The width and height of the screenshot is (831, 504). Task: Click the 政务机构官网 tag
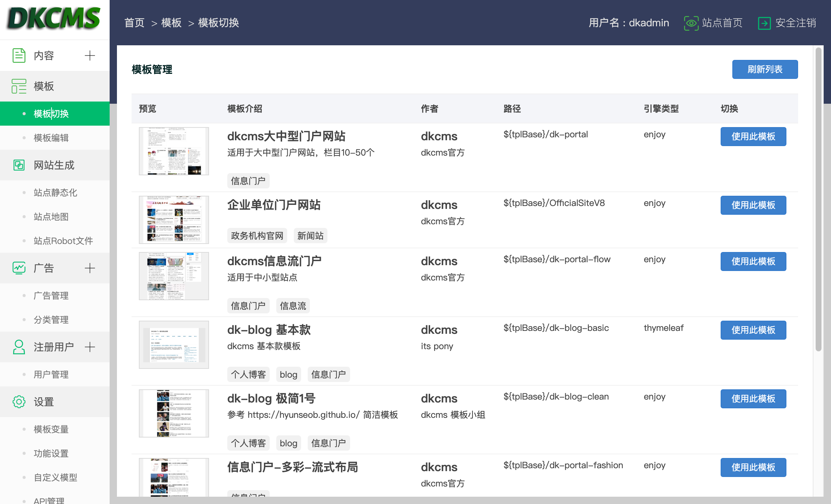tap(257, 236)
